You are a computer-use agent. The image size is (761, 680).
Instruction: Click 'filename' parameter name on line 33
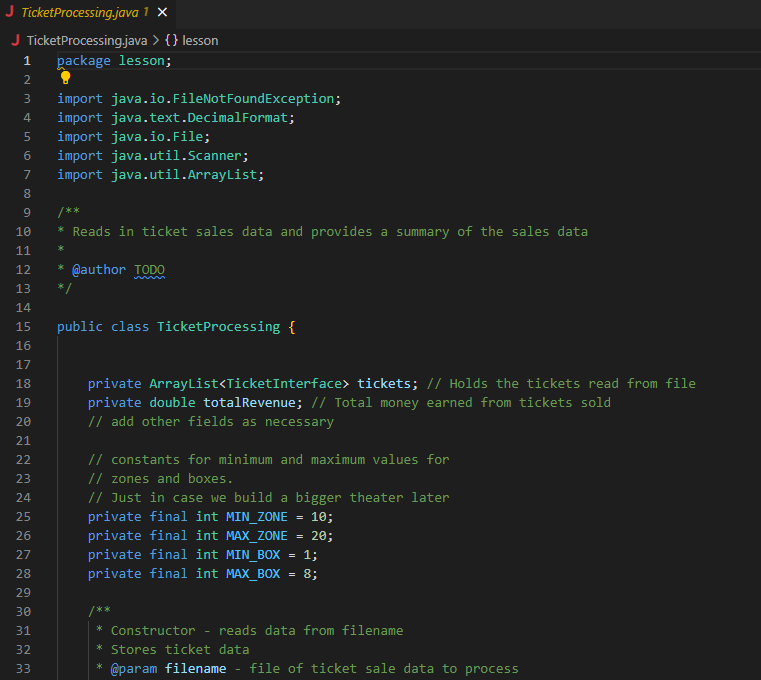point(196,668)
